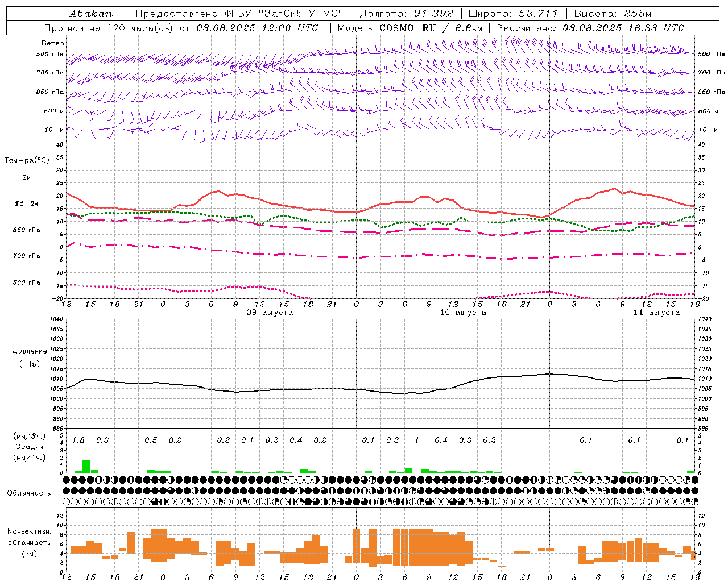Click the Конвективн. облачность (км) label
The image size is (728, 582).
(29, 542)
